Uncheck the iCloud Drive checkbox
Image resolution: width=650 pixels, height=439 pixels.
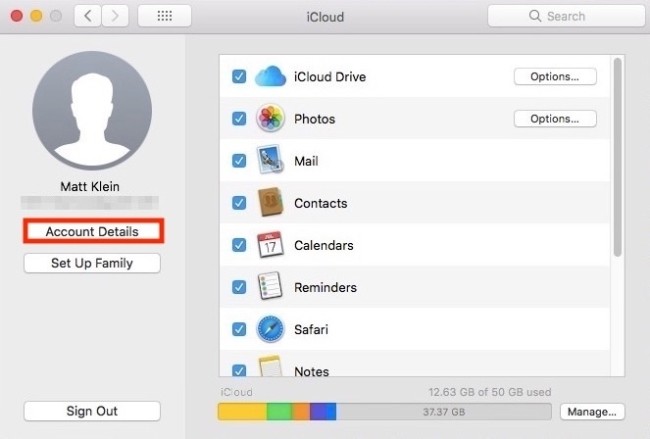(239, 76)
